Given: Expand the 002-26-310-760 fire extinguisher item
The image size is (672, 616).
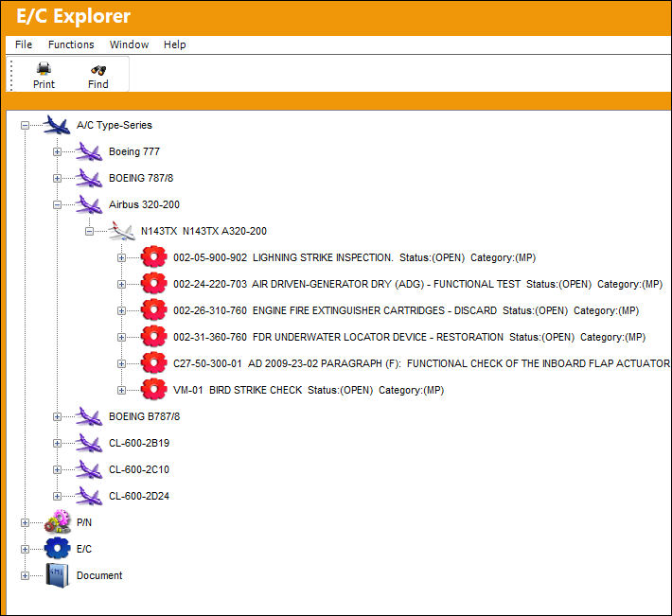Looking at the screenshot, I should pyautogui.click(x=122, y=311).
